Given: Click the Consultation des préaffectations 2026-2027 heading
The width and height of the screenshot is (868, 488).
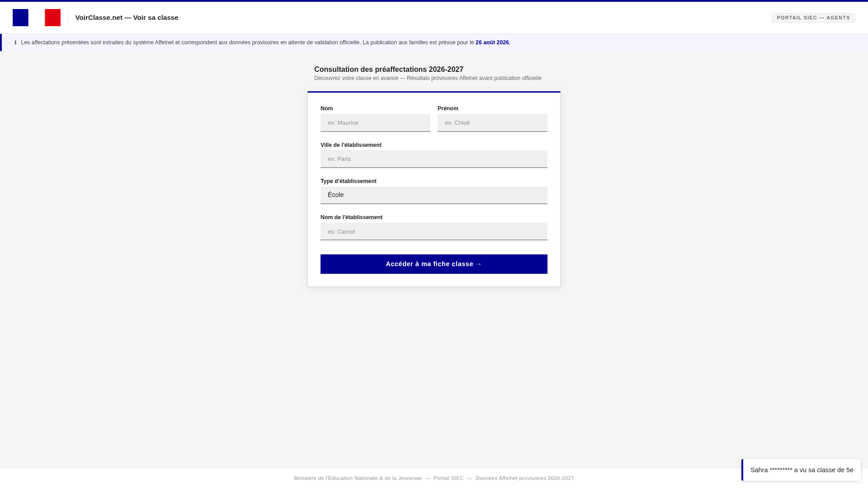Looking at the screenshot, I should [x=389, y=69].
